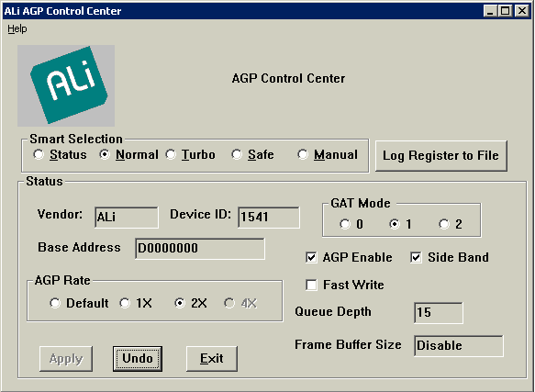Toggle the Side Band checkbox
The width and height of the screenshot is (535, 392).
pyautogui.click(x=450, y=257)
